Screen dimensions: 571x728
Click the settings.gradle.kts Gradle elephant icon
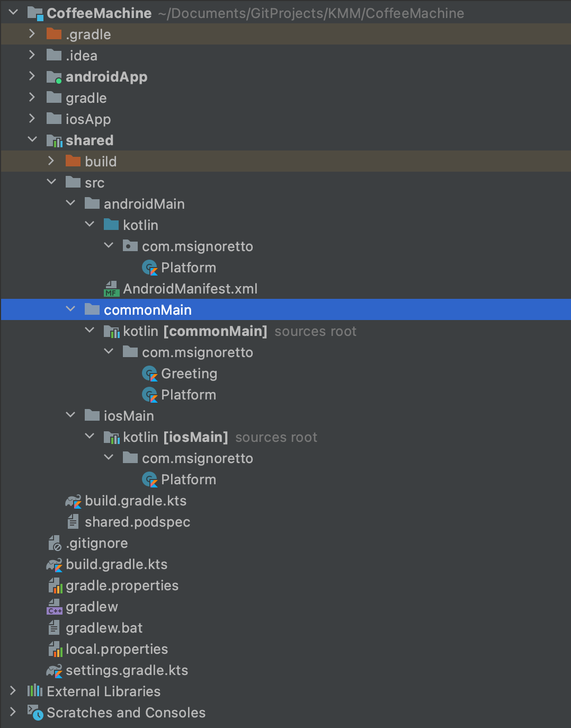tap(55, 671)
